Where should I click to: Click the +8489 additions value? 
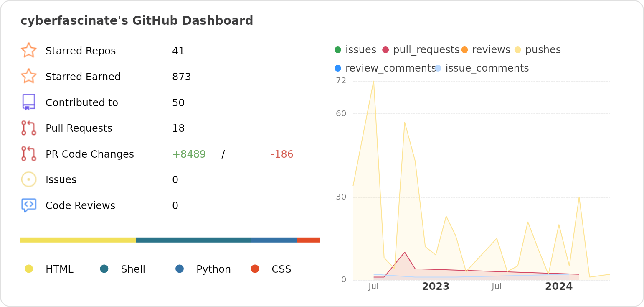pyautogui.click(x=189, y=154)
